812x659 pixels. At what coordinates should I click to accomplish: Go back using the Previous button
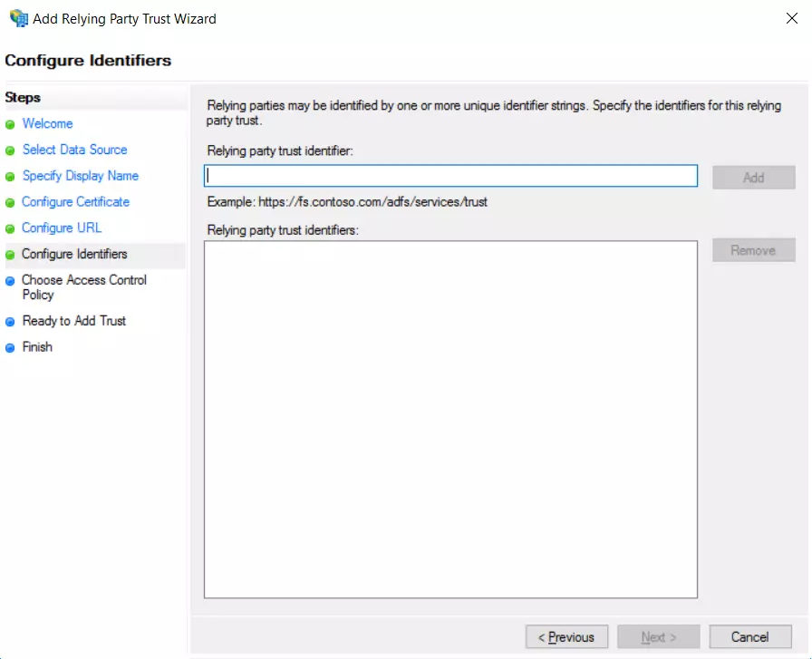566,636
